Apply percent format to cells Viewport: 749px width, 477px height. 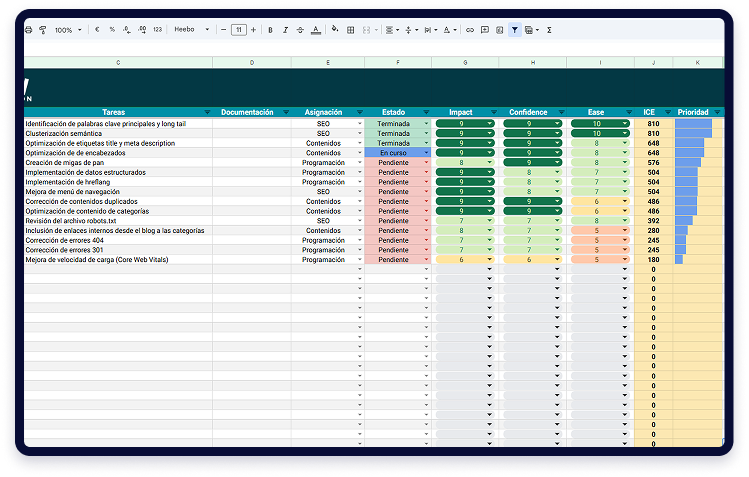coord(112,30)
